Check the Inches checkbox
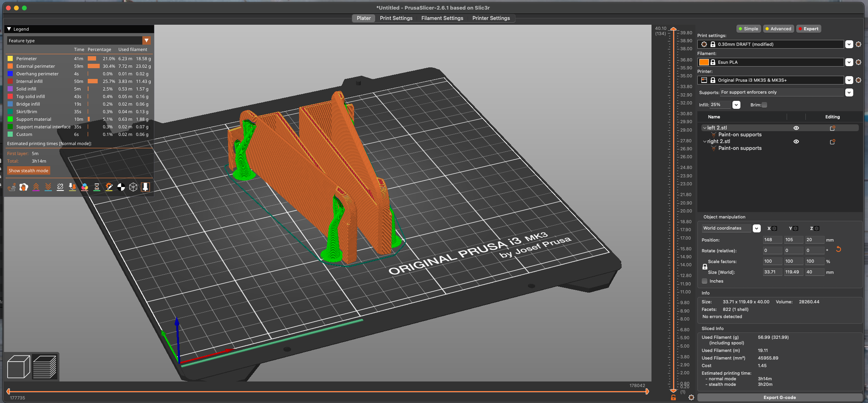This screenshot has height=403, width=868. (x=705, y=281)
